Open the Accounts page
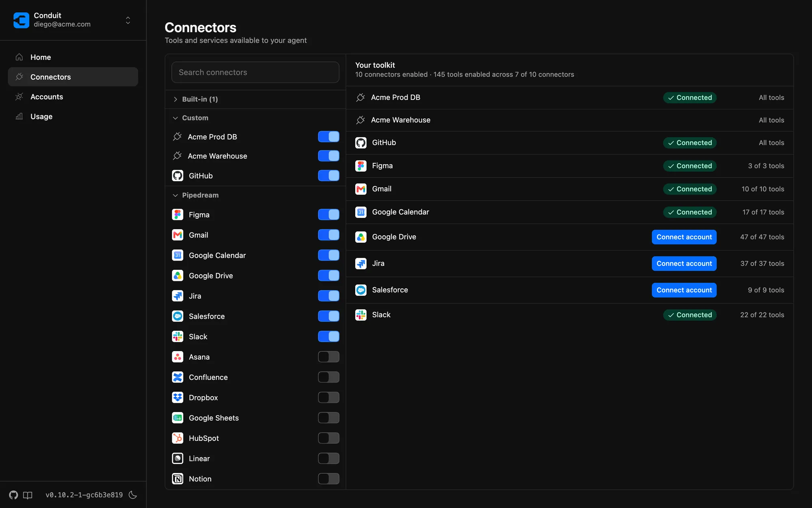This screenshot has width=812, height=508. (73, 97)
